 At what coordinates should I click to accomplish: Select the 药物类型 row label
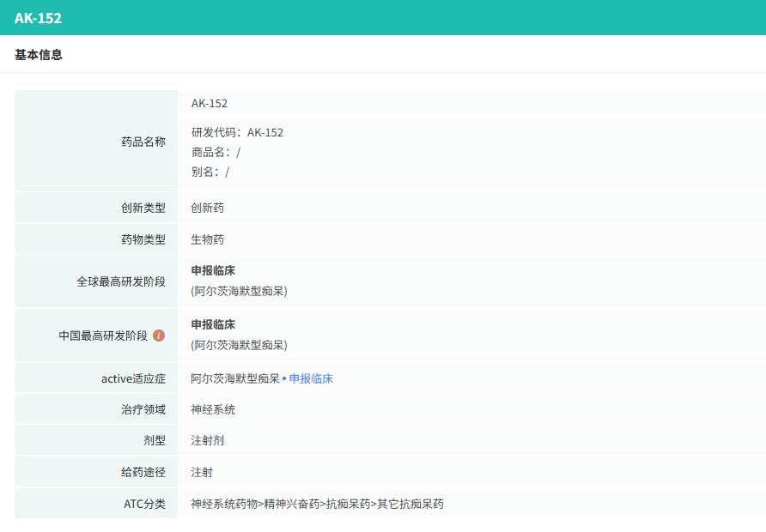click(x=143, y=239)
